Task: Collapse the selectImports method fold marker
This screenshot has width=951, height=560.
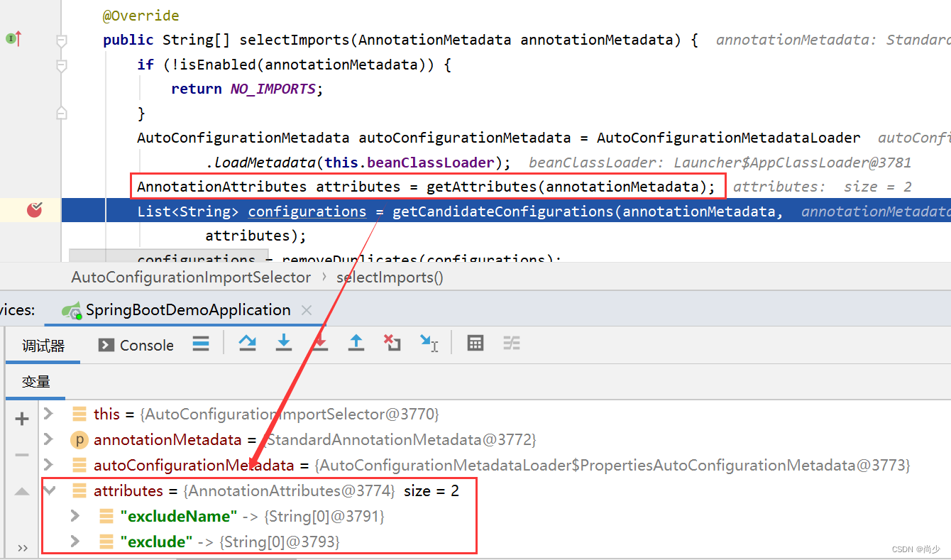Action: tap(62, 41)
